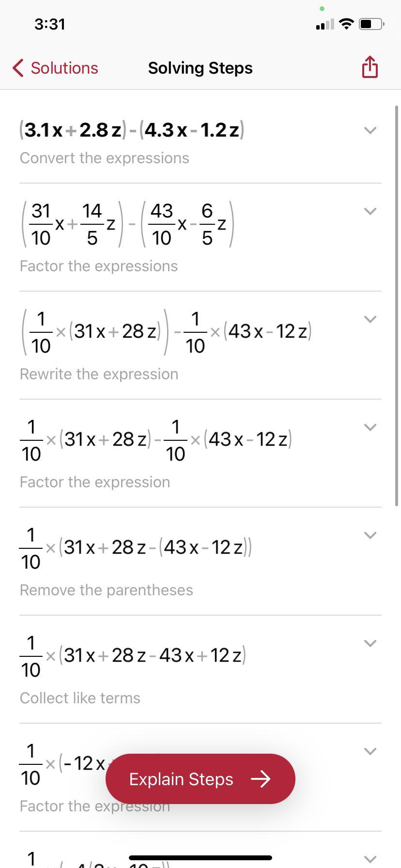
Task: Tap the share icon in the header
Action: (x=370, y=67)
